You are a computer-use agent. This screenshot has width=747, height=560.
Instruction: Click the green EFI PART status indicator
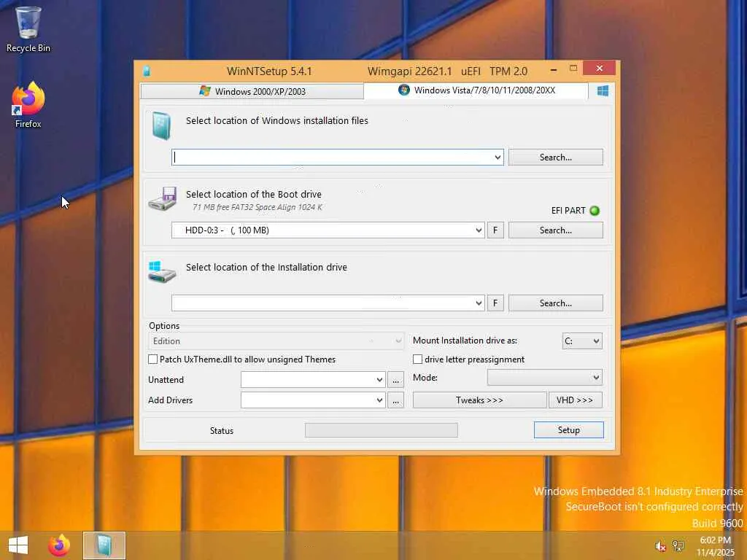(595, 211)
